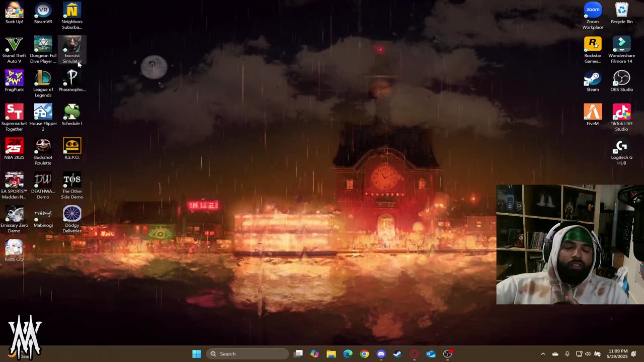Open the FiveM desktop shortcut
Image resolution: width=644 pixels, height=362 pixels.
(x=593, y=115)
